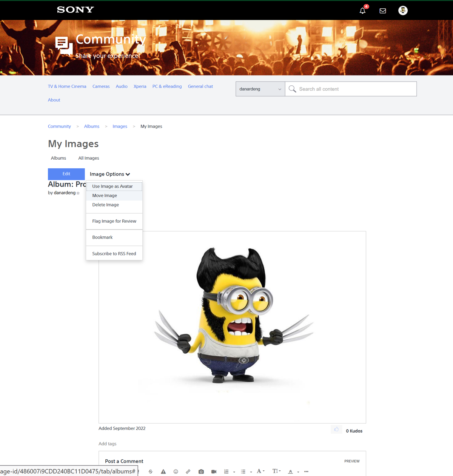Insert a photo via the camera icon

tap(201, 471)
